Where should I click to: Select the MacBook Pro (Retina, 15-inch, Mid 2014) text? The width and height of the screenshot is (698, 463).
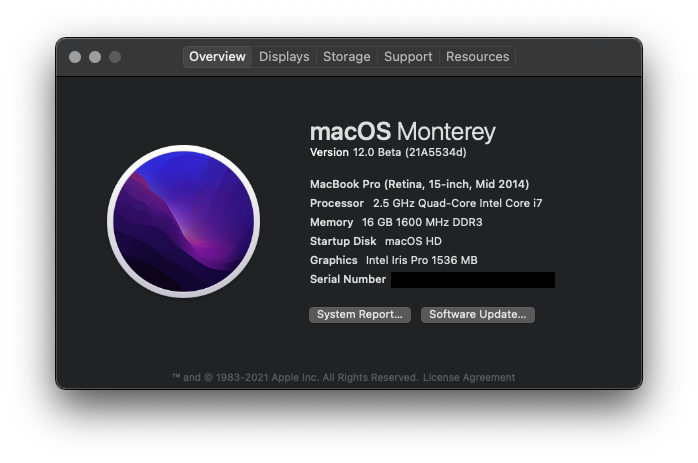click(419, 184)
